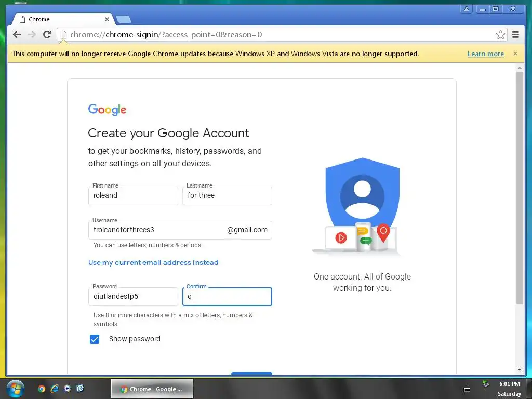The height and width of the screenshot is (399, 532).
Task: Open the on-screen keyboard tray icon
Action: click(467, 390)
